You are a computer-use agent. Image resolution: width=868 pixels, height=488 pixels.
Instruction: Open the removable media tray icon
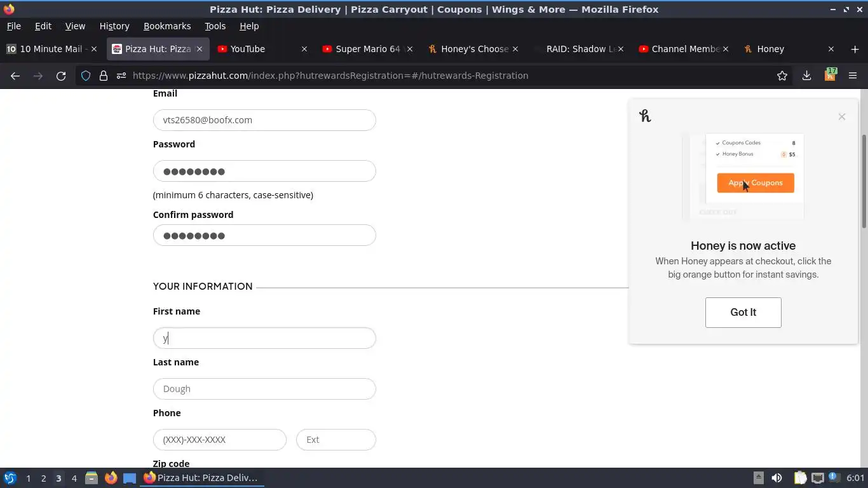[x=759, y=478]
